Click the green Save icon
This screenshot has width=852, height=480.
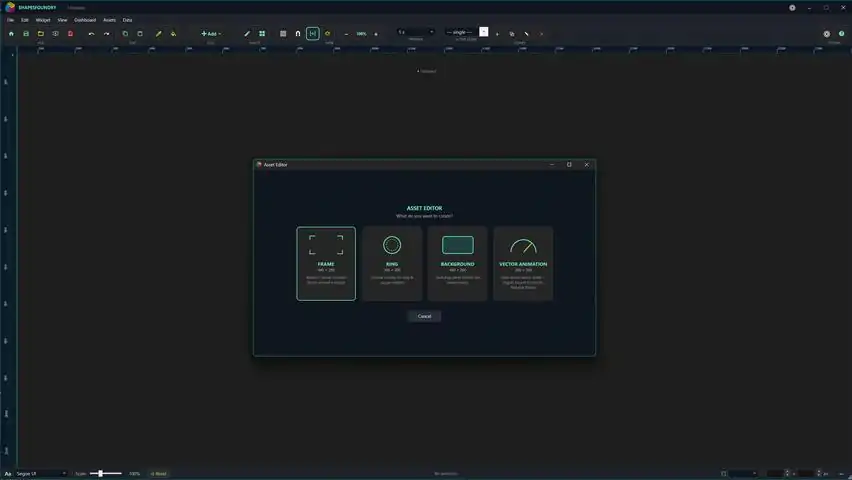pyautogui.click(x=26, y=34)
